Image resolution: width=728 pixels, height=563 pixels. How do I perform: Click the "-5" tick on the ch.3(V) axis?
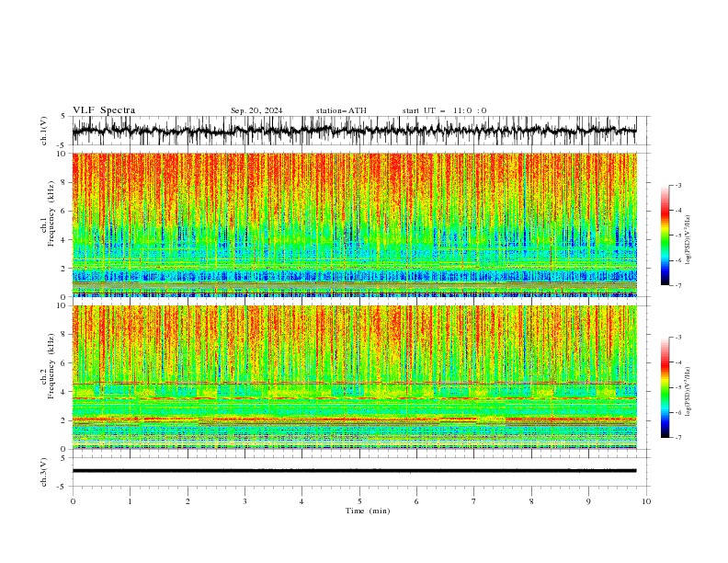pyautogui.click(x=62, y=487)
